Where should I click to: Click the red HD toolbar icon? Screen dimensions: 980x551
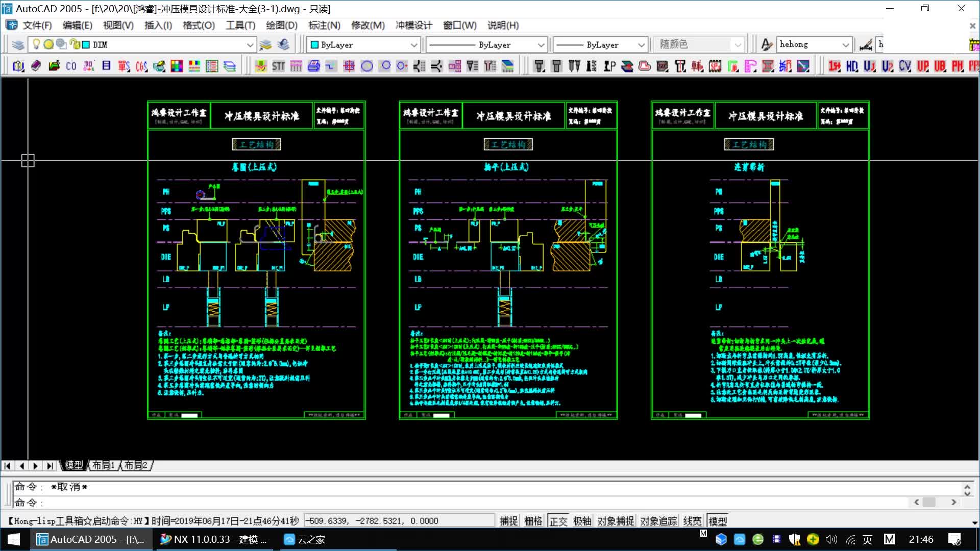851,66
